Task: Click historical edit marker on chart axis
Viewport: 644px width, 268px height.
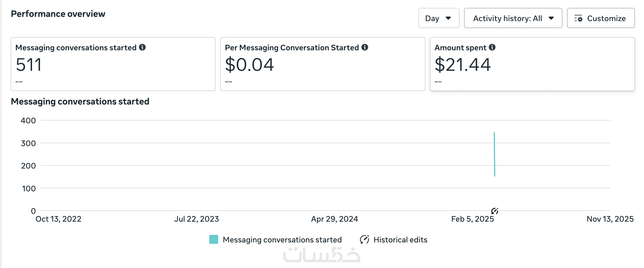Action: (x=495, y=211)
